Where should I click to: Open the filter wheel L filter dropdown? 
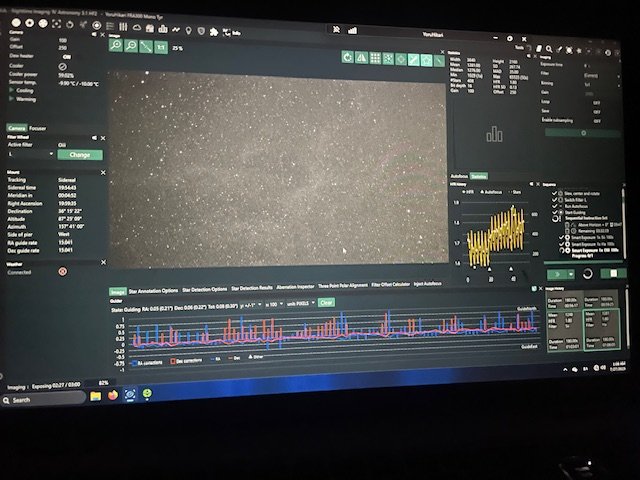(x=29, y=155)
